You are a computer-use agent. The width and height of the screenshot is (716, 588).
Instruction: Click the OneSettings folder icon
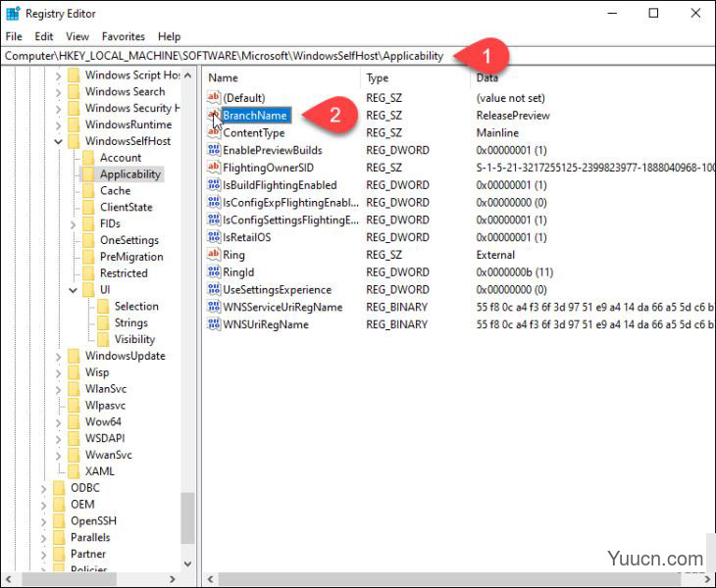[88, 240]
